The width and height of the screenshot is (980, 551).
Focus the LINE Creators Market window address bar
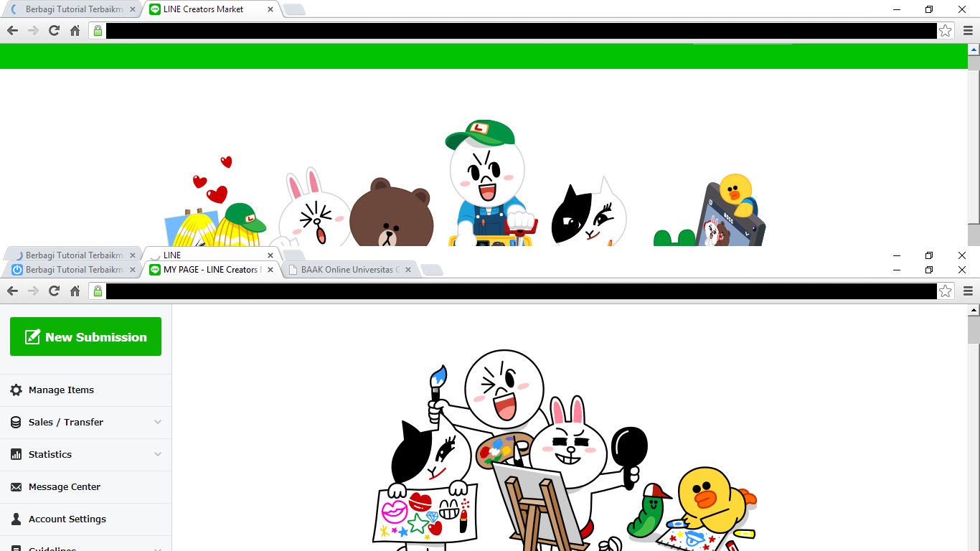tap(521, 30)
